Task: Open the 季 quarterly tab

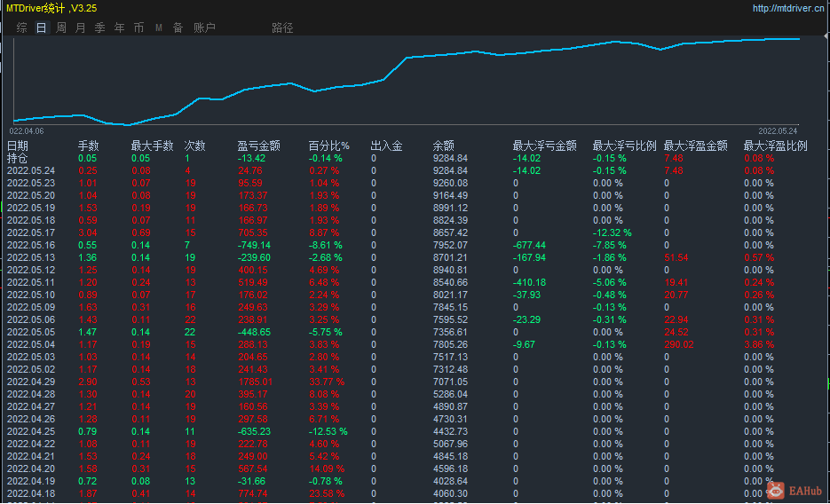Action: click(x=100, y=28)
